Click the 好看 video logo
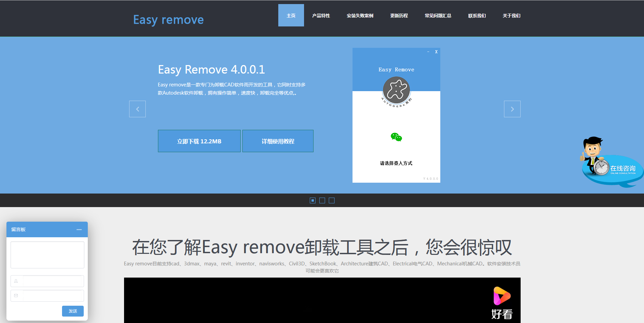The width and height of the screenshot is (644, 323). [502, 303]
